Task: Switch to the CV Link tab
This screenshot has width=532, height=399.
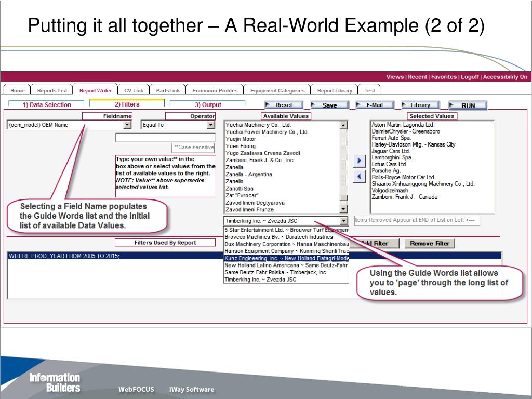Action: point(134,90)
